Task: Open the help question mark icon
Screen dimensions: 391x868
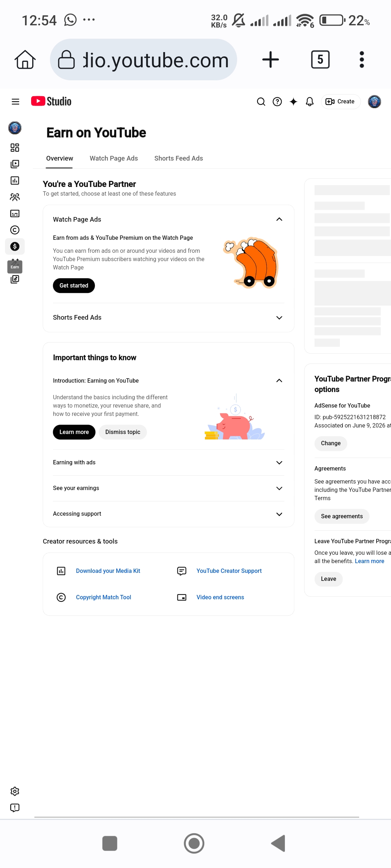Action: pyautogui.click(x=277, y=102)
